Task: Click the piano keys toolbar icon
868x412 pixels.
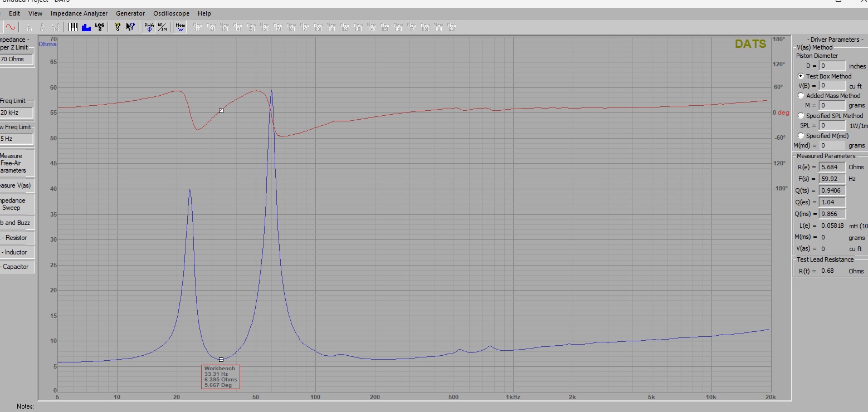Action: [x=73, y=26]
